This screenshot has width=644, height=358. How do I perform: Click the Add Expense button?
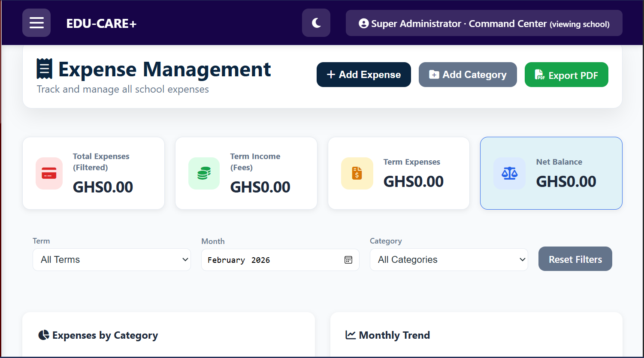coord(364,75)
